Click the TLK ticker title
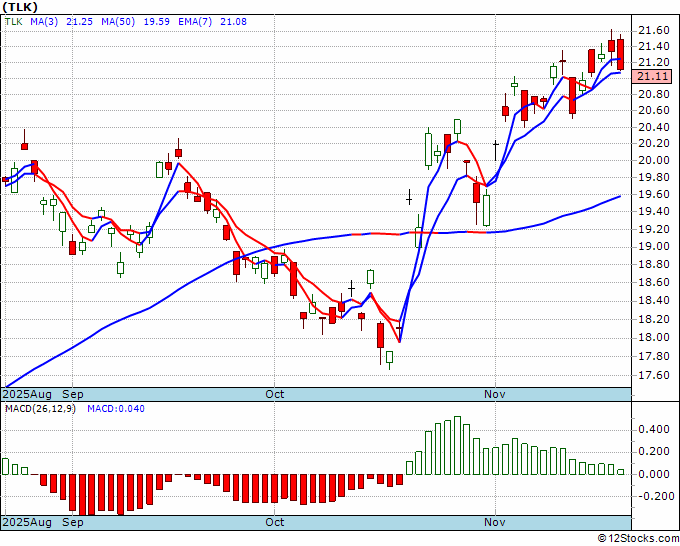Viewport: 680px width, 546px height. pyautogui.click(x=20, y=7)
